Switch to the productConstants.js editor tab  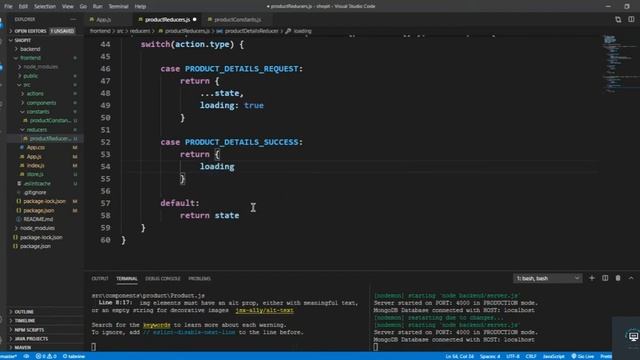237,20
